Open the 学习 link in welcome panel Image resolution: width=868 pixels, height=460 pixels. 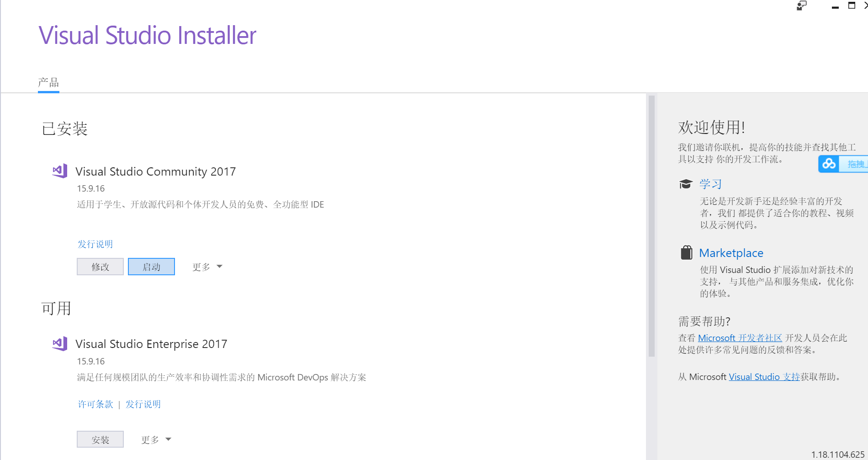point(710,184)
